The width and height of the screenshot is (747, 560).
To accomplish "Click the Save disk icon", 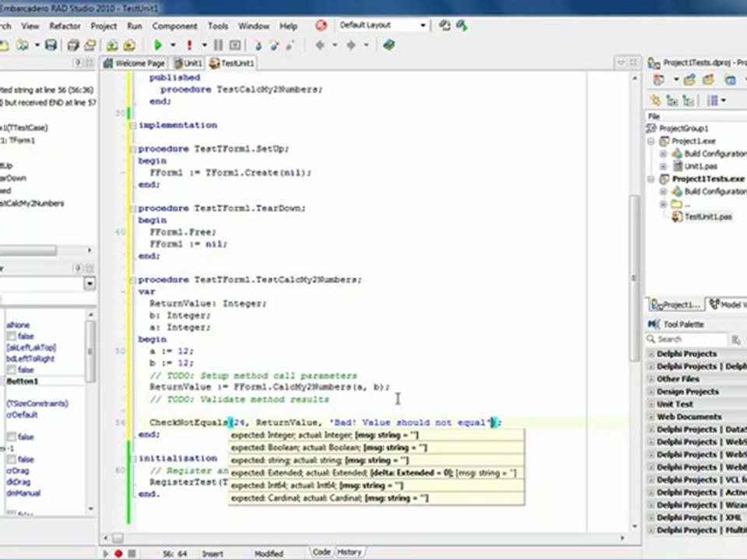I will point(51,45).
